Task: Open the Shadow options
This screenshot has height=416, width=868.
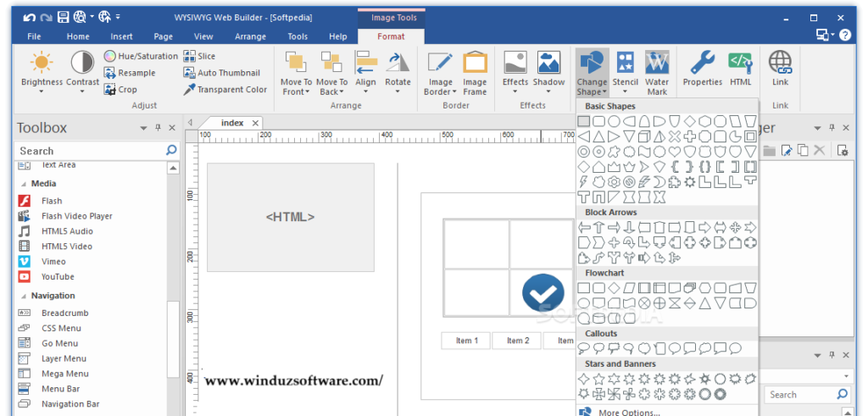Action: (548, 73)
